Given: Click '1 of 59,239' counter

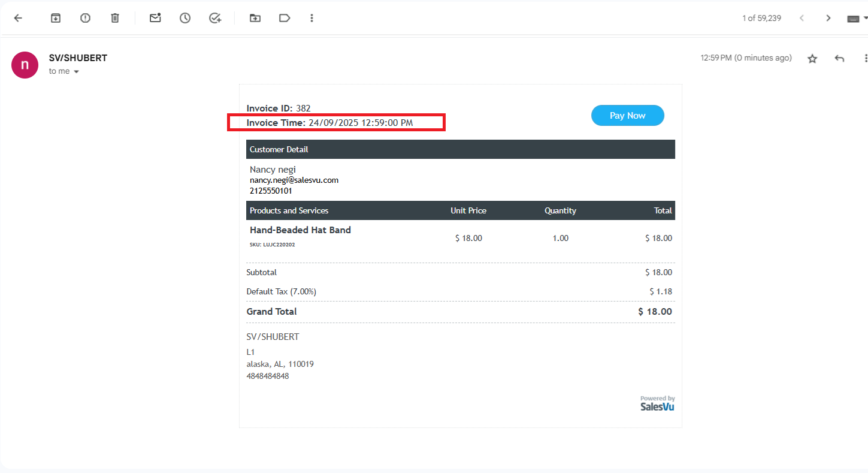Looking at the screenshot, I should click(761, 18).
